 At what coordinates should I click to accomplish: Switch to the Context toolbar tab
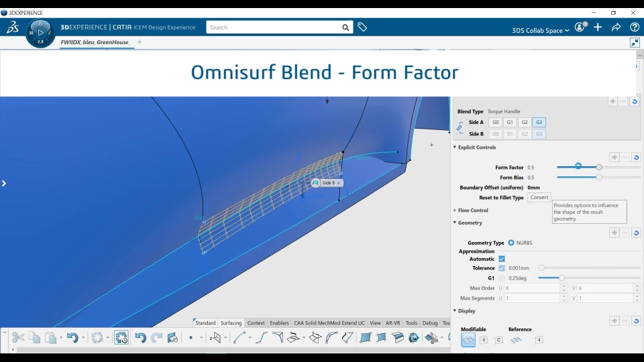click(x=256, y=323)
